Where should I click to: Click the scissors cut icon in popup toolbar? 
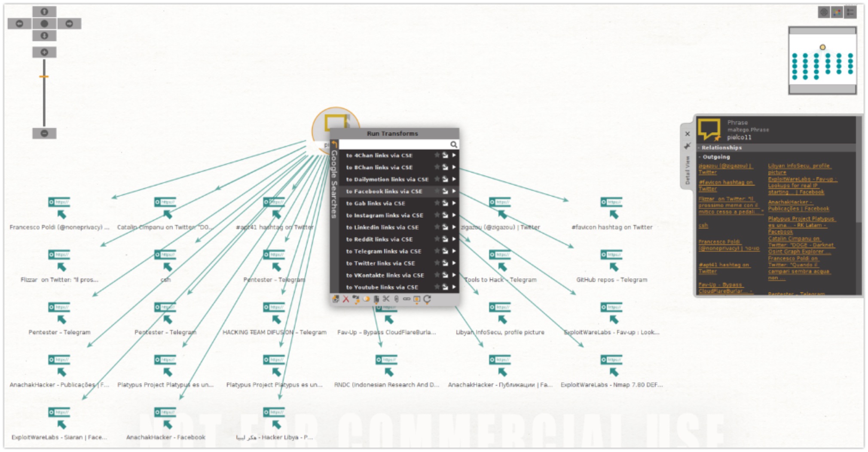tap(386, 299)
